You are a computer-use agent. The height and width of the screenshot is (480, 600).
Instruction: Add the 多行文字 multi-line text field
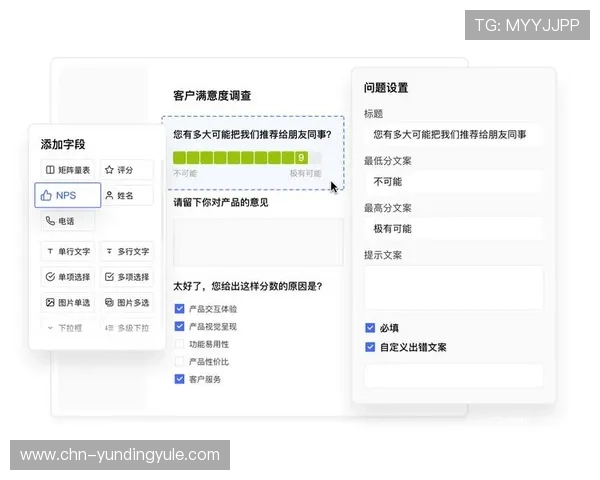point(127,251)
